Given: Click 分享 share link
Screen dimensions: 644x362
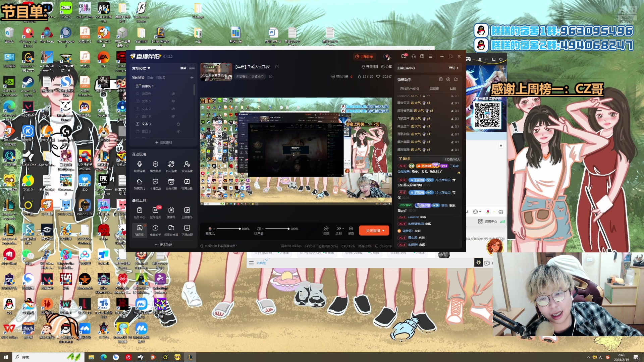Looking at the screenshot, I should coord(386,67).
